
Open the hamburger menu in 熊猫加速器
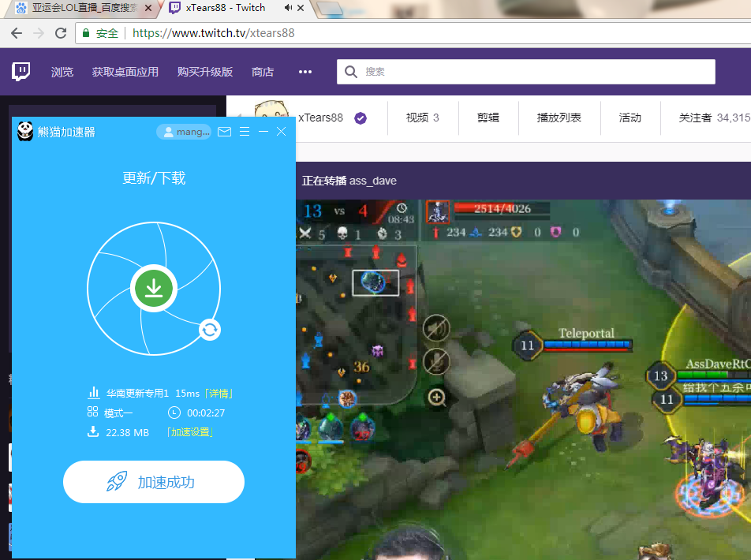pyautogui.click(x=245, y=132)
